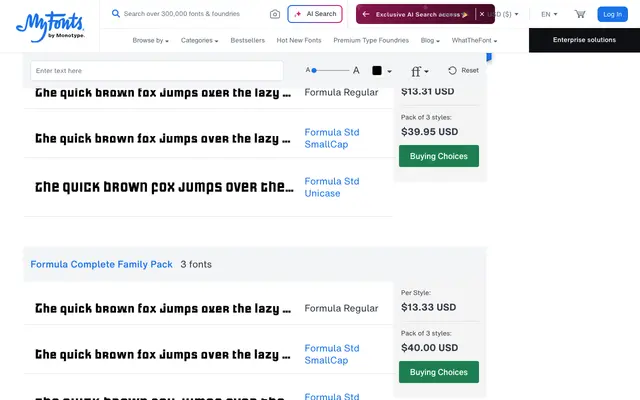Open the black color swatch picker
Viewport: 640px width, 400px height.
[x=382, y=71]
